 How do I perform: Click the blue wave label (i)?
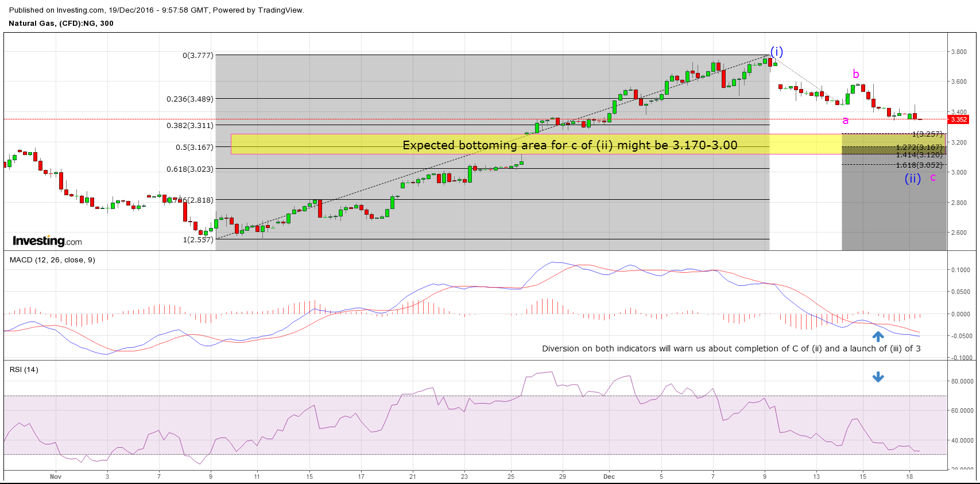click(x=776, y=51)
